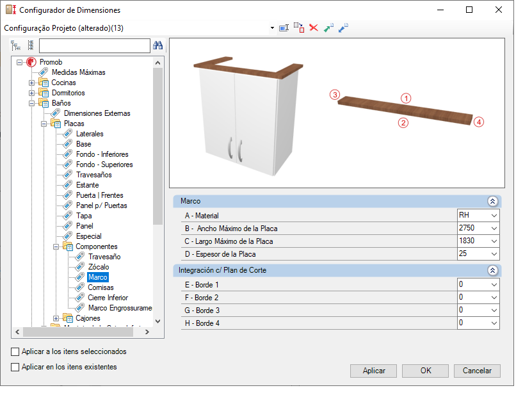Click the tree horizontal scrollbar right arrow
Viewport: 532px width, 395px height.
pyautogui.click(x=147, y=332)
